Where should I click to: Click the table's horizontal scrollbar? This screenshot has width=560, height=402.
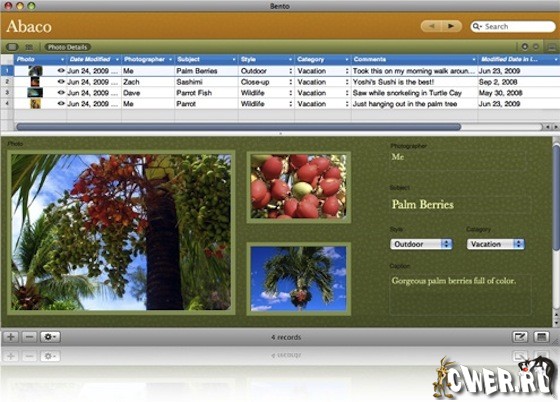coord(279,127)
